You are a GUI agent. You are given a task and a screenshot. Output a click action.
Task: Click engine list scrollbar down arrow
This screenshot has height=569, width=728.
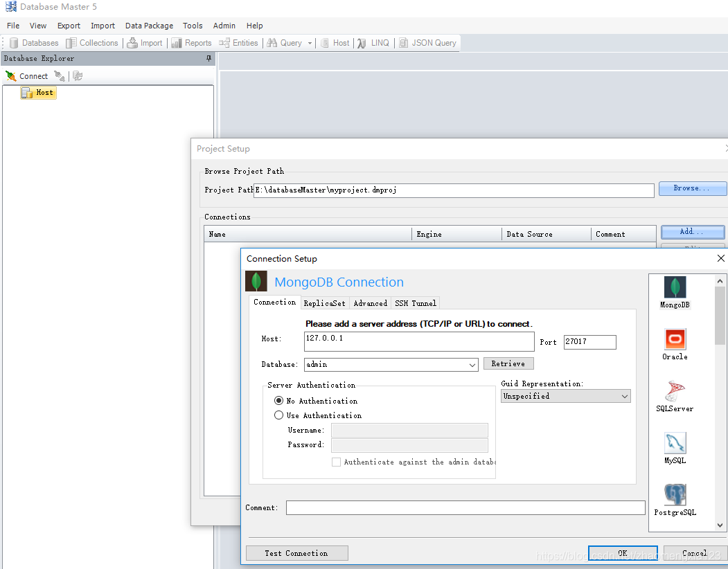click(720, 525)
